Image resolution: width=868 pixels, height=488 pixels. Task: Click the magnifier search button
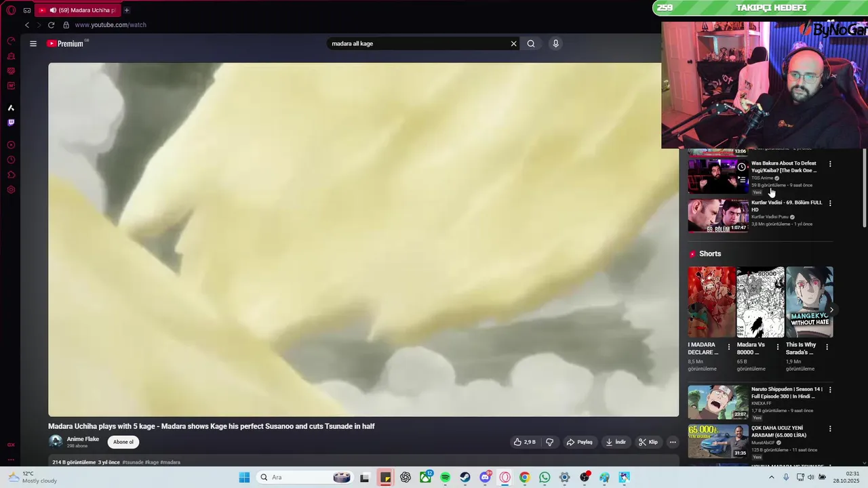(531, 43)
